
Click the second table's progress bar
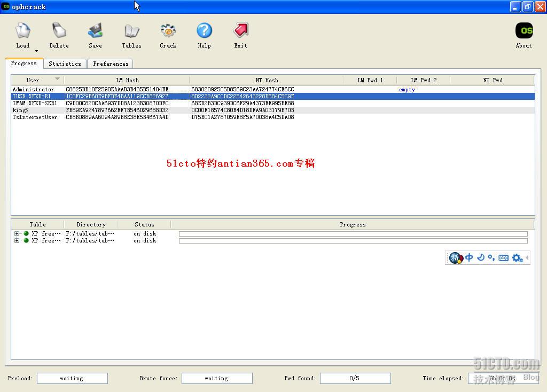pyautogui.click(x=353, y=241)
